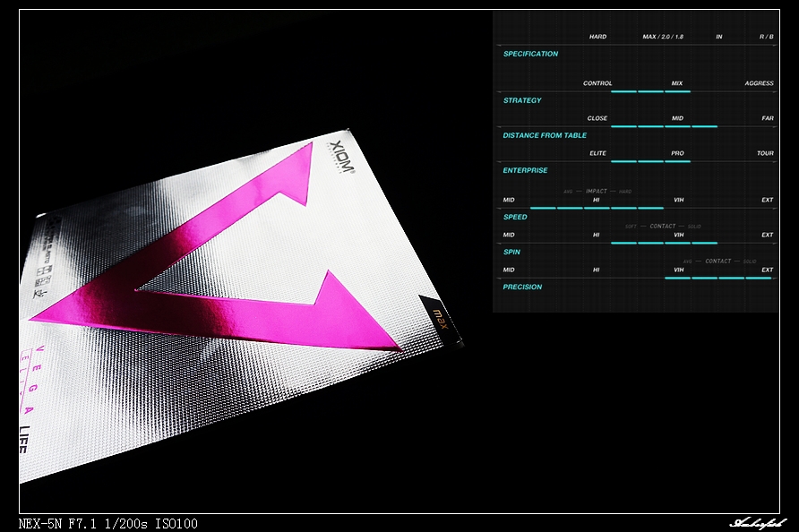
Task: Click MID on the Speed scale
Action: tap(509, 200)
